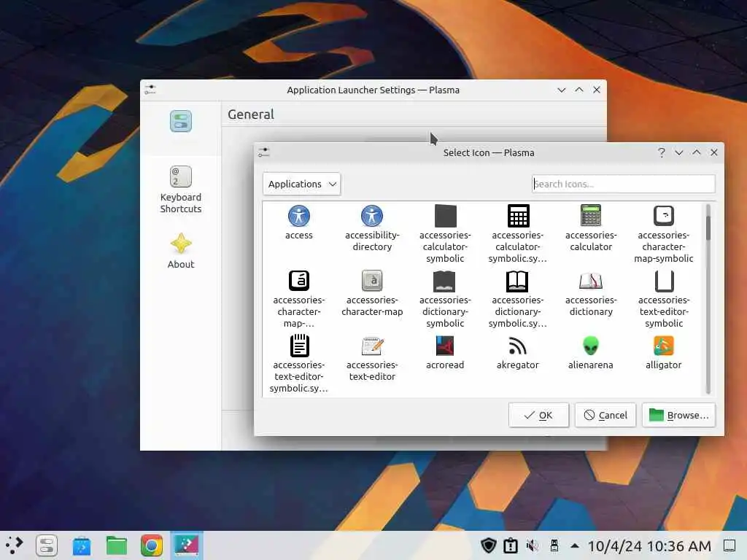Image resolution: width=747 pixels, height=560 pixels.
Task: Open the application launcher in taskbar
Action: click(x=15, y=545)
